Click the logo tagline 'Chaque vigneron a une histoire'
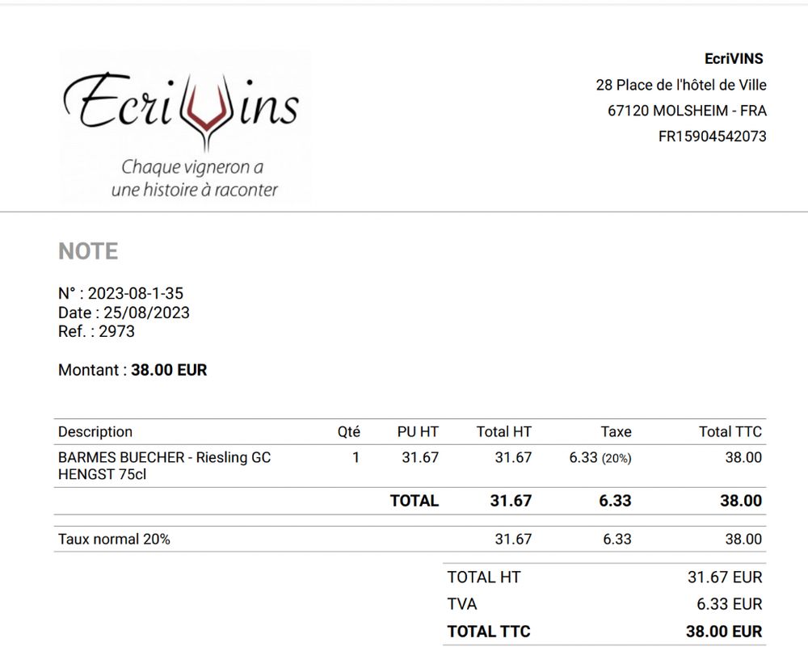808x672 pixels. [x=194, y=178]
